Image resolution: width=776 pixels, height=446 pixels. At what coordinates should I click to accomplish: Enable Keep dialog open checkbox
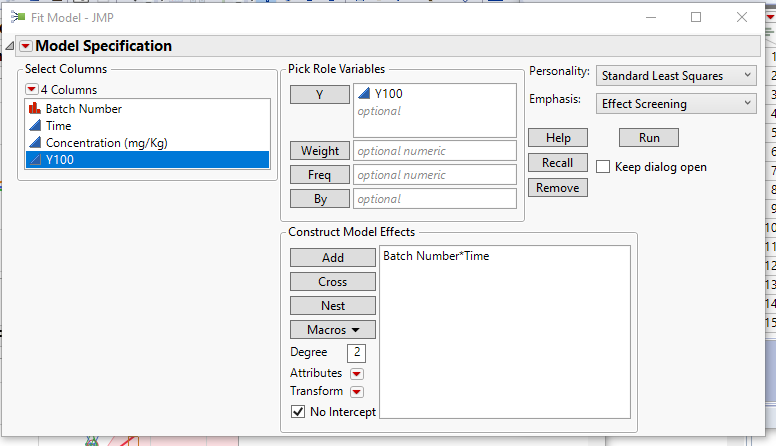point(603,167)
